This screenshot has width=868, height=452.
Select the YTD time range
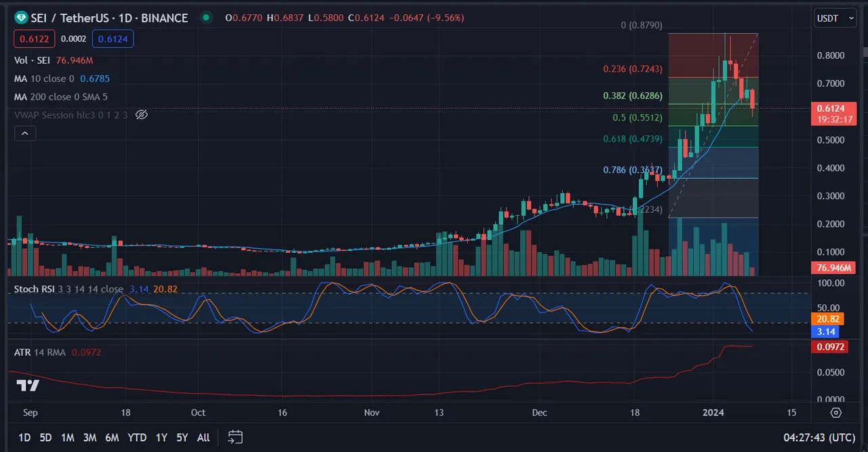click(x=137, y=438)
